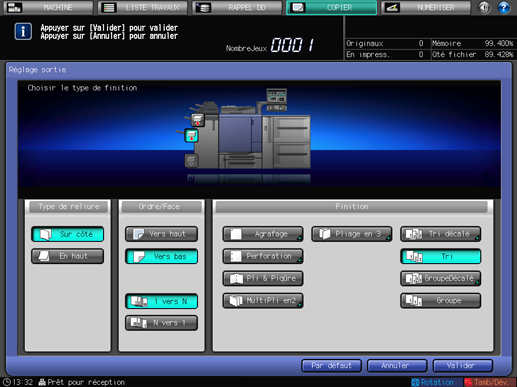Open the NUMERISER tab
The width and height of the screenshot is (517, 387).
(x=426, y=7)
